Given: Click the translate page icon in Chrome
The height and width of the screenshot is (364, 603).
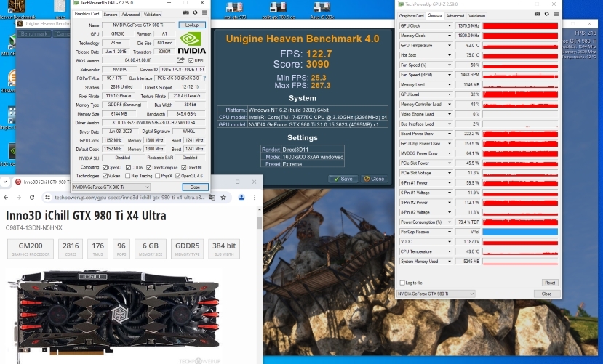Looking at the screenshot, I should coord(212,198).
